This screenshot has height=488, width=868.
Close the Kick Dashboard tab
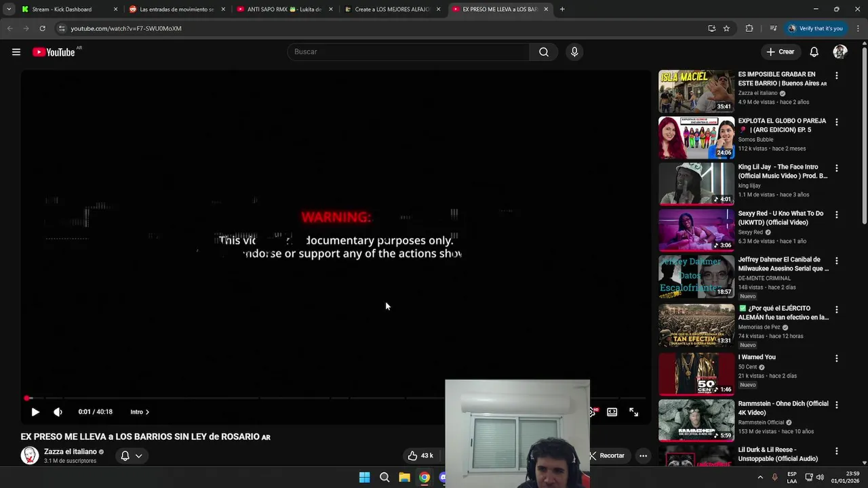pos(115,9)
